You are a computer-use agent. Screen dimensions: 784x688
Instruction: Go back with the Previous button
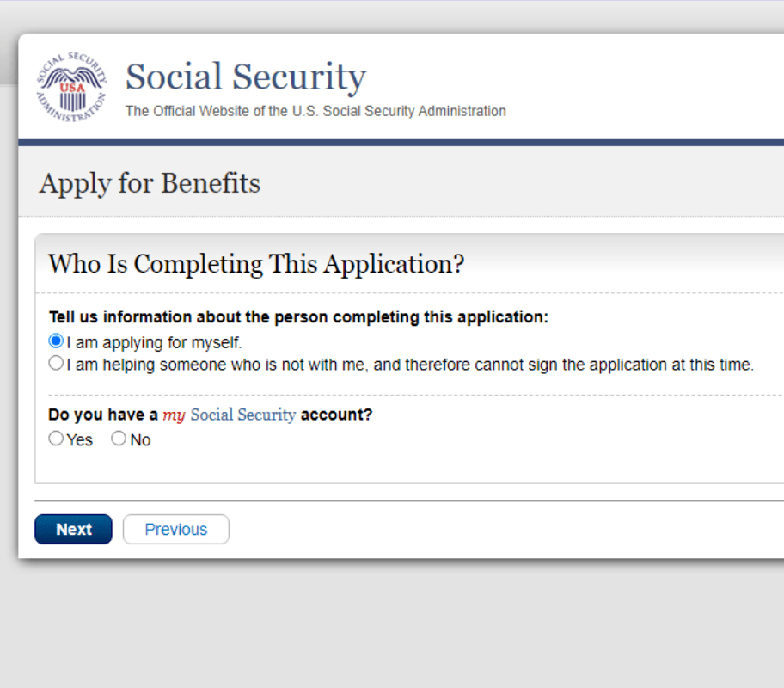pyautogui.click(x=175, y=530)
